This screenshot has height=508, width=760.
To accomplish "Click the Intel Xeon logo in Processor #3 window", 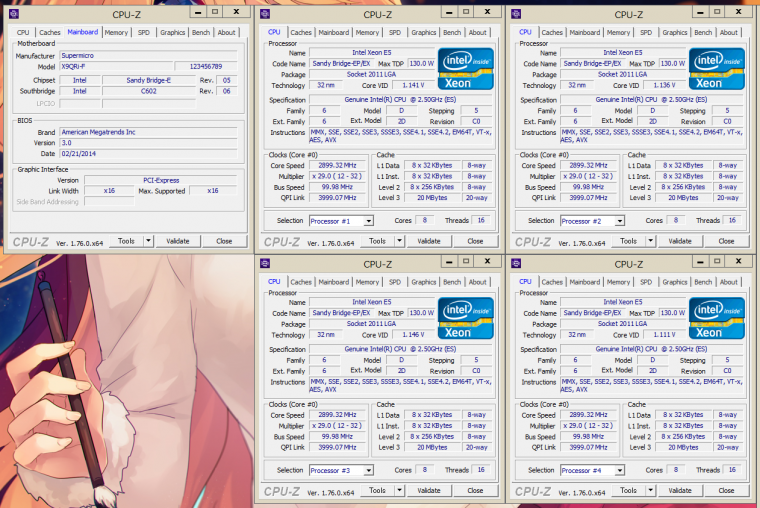I will [x=466, y=318].
